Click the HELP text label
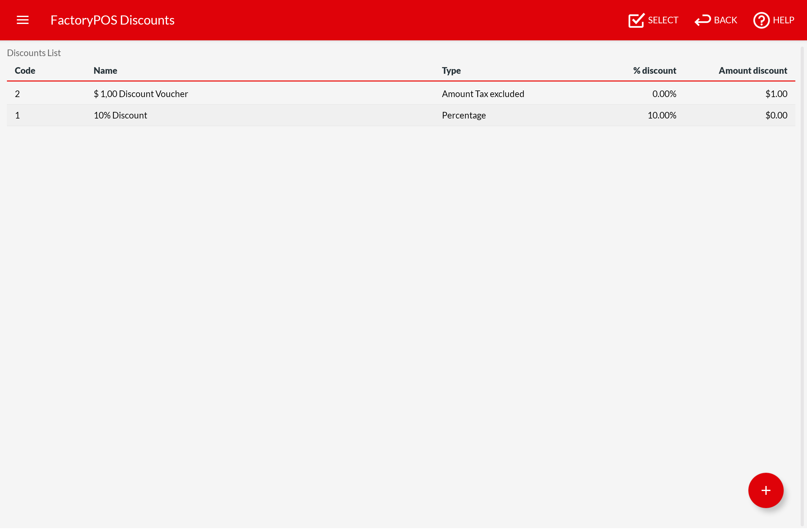This screenshot has height=532, width=807. tap(783, 20)
